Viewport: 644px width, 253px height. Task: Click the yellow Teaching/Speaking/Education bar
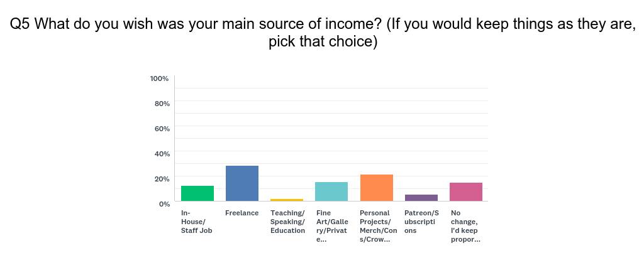click(x=287, y=200)
